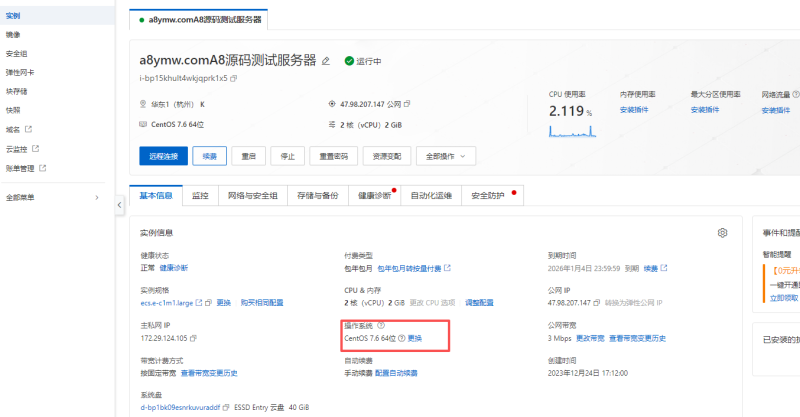This screenshot has width=800, height=417.
Task: Click the 调整配置 link
Action: click(x=479, y=303)
